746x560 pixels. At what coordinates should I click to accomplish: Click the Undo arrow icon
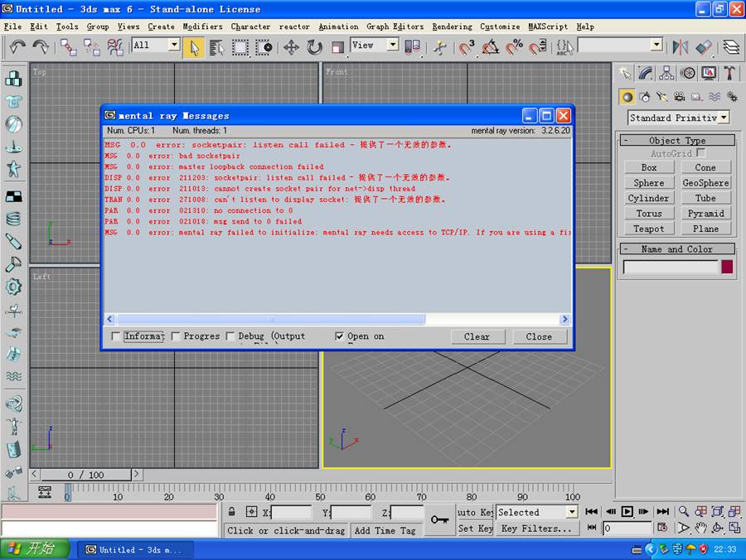pyautogui.click(x=17, y=47)
